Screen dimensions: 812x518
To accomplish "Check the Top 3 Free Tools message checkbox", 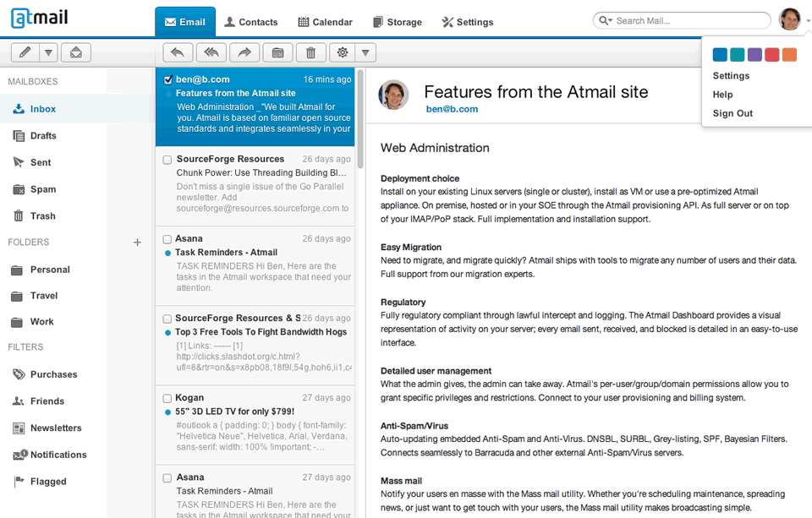I will pos(167,319).
